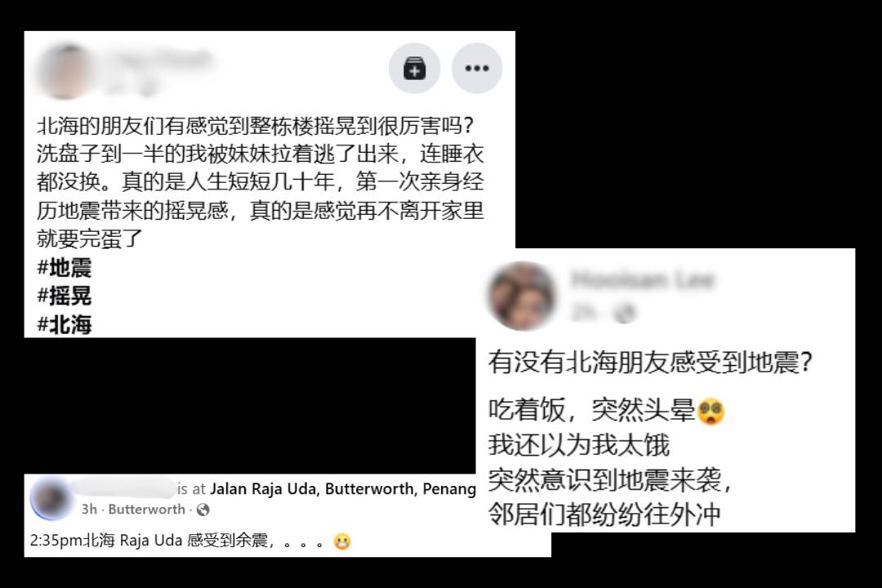The image size is (882, 588).
Task: Click the grimacing emoji after 余震
Action: pyautogui.click(x=342, y=541)
